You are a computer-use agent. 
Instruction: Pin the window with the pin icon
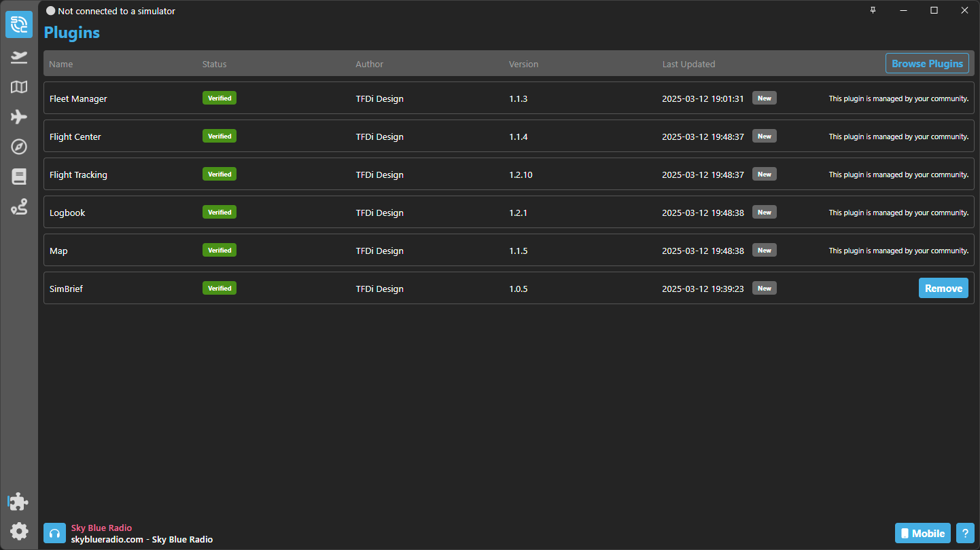point(873,10)
